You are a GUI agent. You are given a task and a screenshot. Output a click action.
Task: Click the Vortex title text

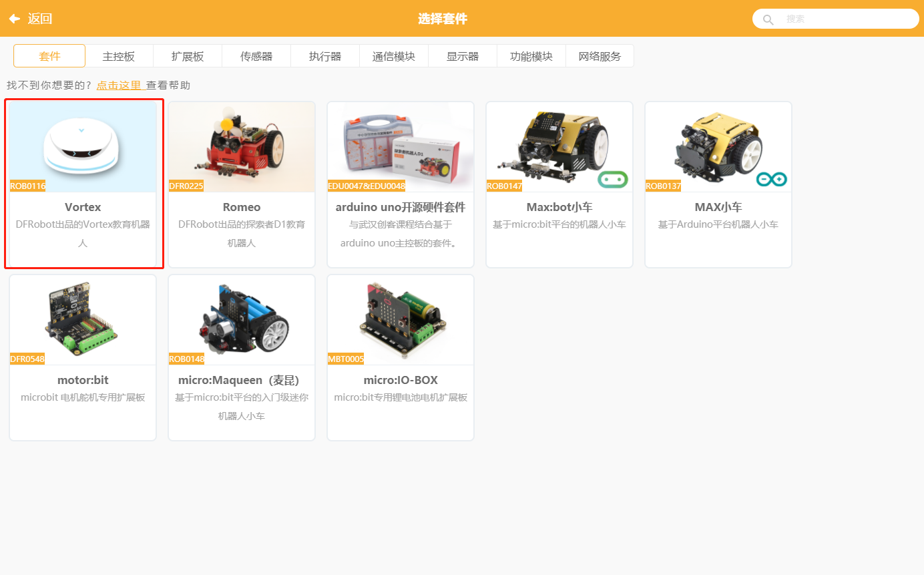pos(83,207)
